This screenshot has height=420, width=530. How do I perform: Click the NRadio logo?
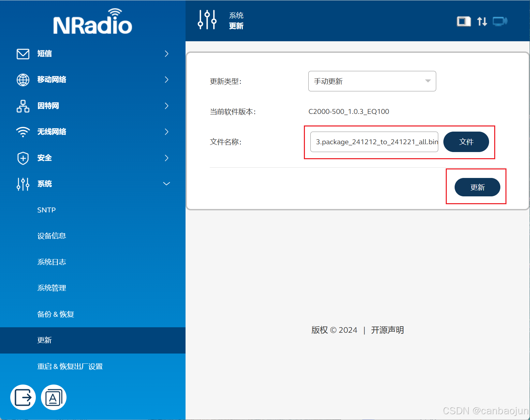pyautogui.click(x=92, y=21)
